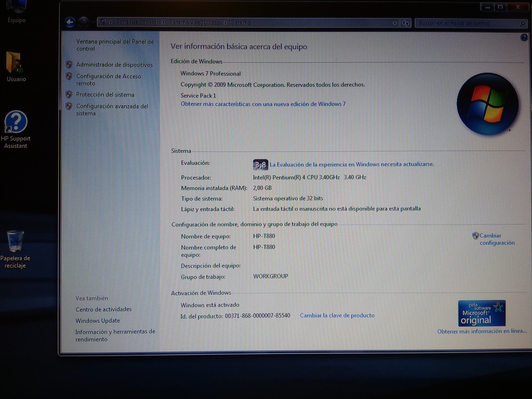The image size is (532, 399).
Task: Click shield icon next to Administrador de dispositivos
Action: coord(69,64)
